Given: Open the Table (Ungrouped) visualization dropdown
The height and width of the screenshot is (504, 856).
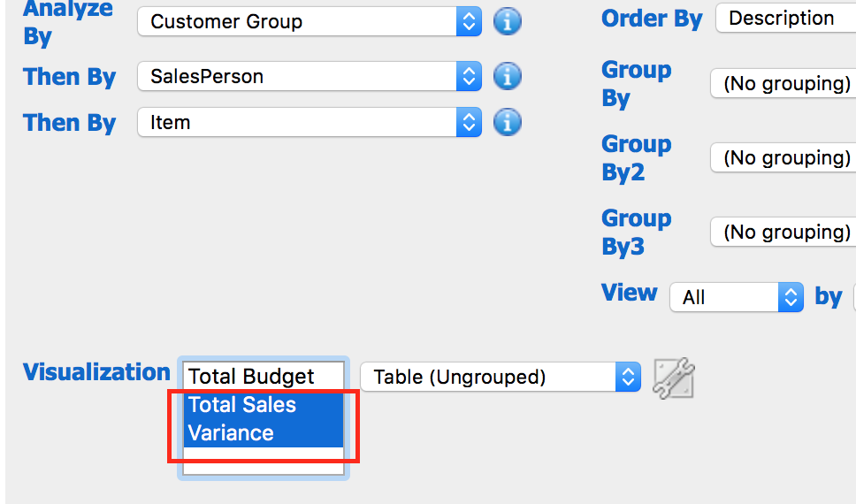Looking at the screenshot, I should pos(501,377).
